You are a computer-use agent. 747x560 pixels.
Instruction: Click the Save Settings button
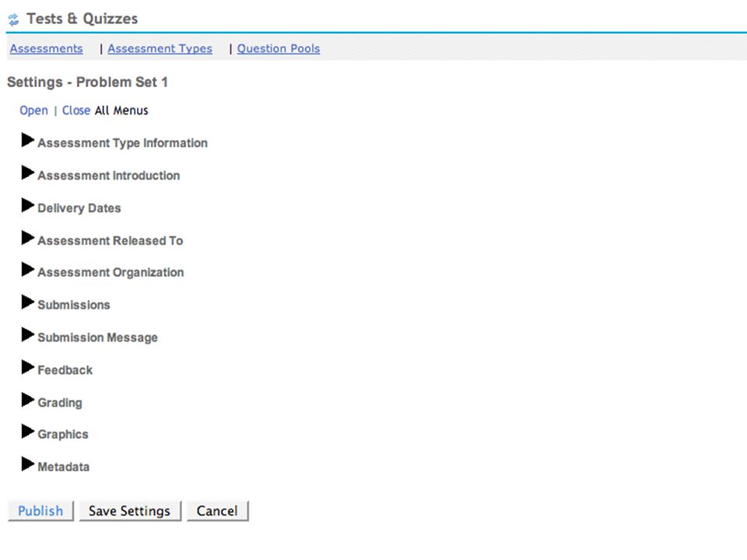pyautogui.click(x=130, y=511)
